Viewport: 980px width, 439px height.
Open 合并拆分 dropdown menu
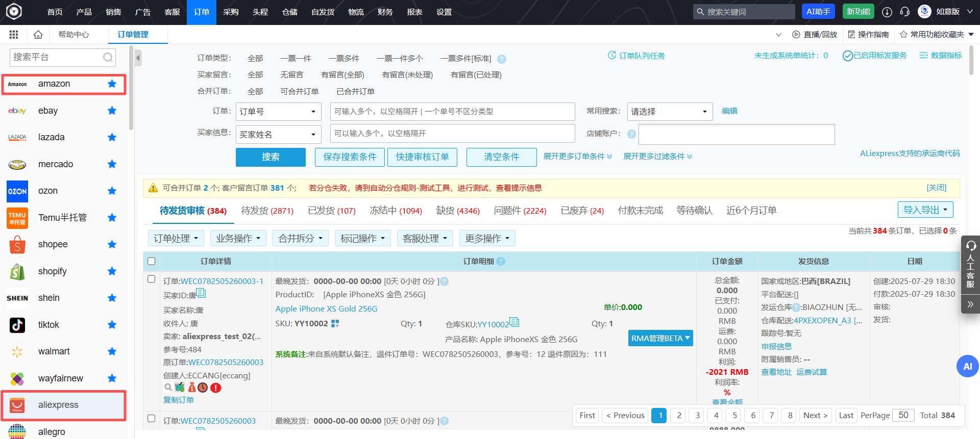click(301, 238)
